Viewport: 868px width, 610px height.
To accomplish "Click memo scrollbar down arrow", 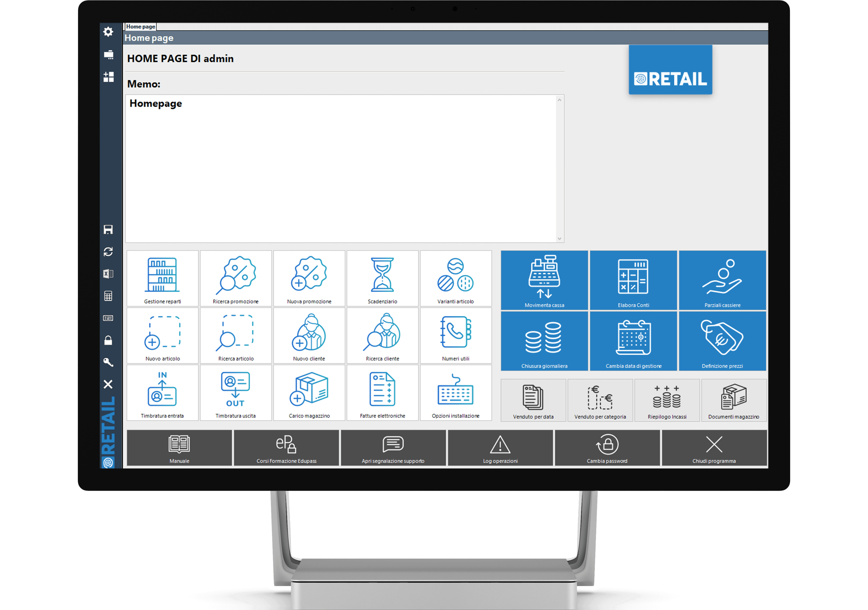I will tap(559, 238).
